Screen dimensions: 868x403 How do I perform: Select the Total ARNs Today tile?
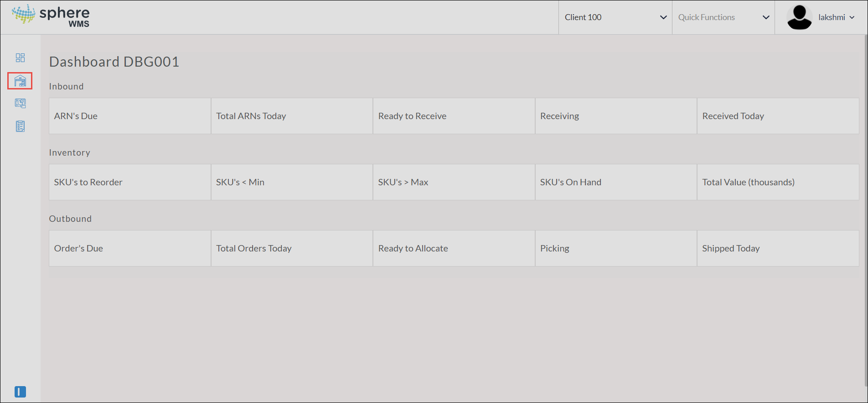[x=292, y=116]
